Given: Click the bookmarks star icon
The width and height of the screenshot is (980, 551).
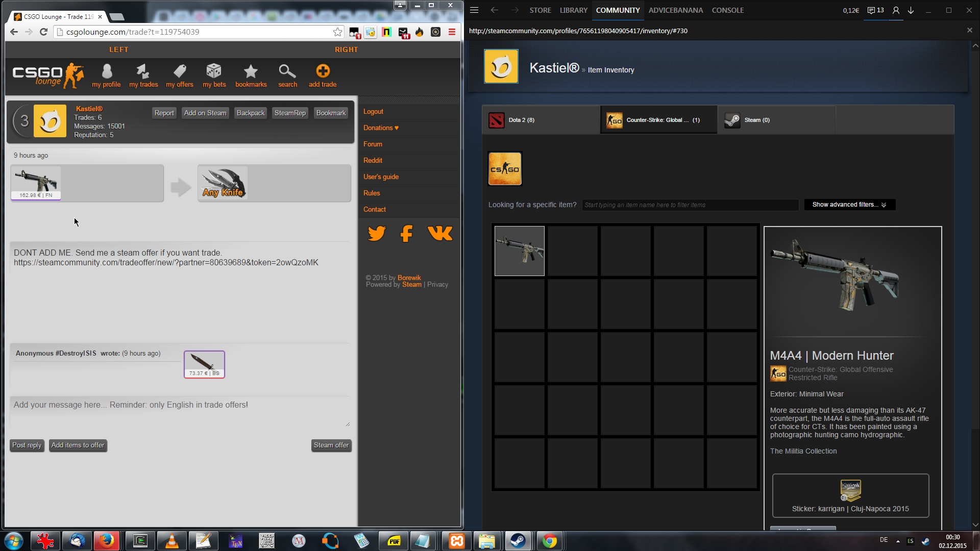Looking at the screenshot, I should (x=251, y=71).
